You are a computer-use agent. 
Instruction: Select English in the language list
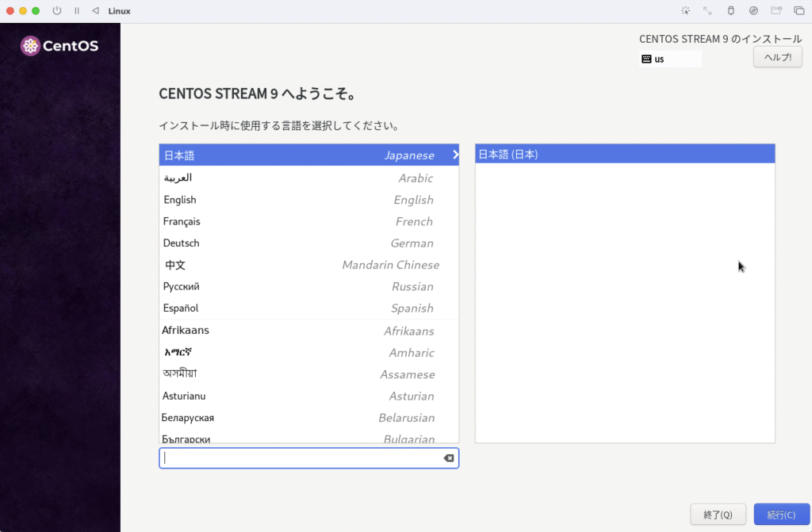point(308,200)
